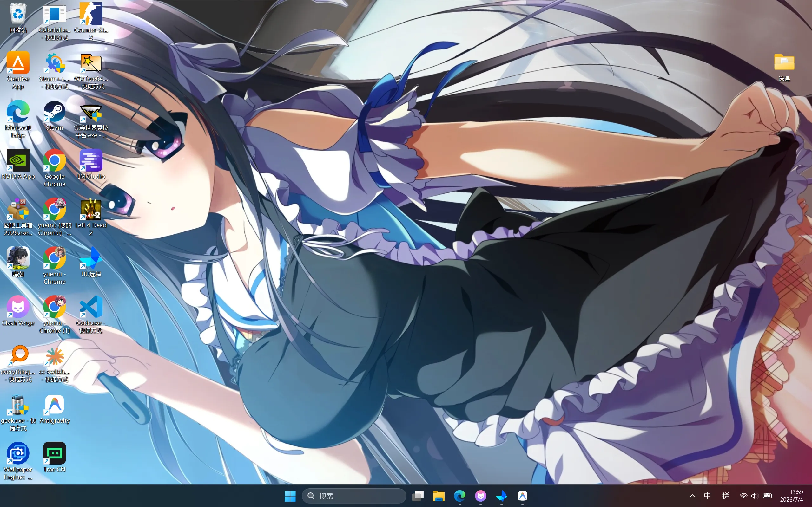This screenshot has height=507, width=812.
Task: Open File Explorer from the taskbar
Action: point(439,496)
